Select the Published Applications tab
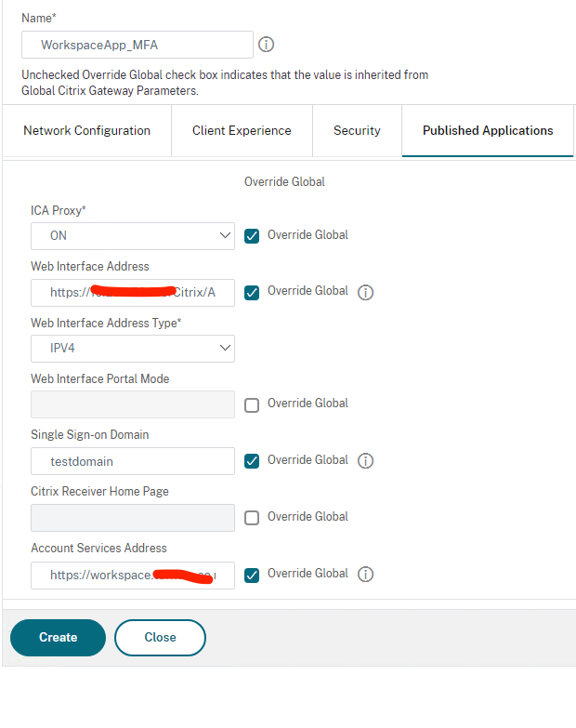 coord(488,131)
